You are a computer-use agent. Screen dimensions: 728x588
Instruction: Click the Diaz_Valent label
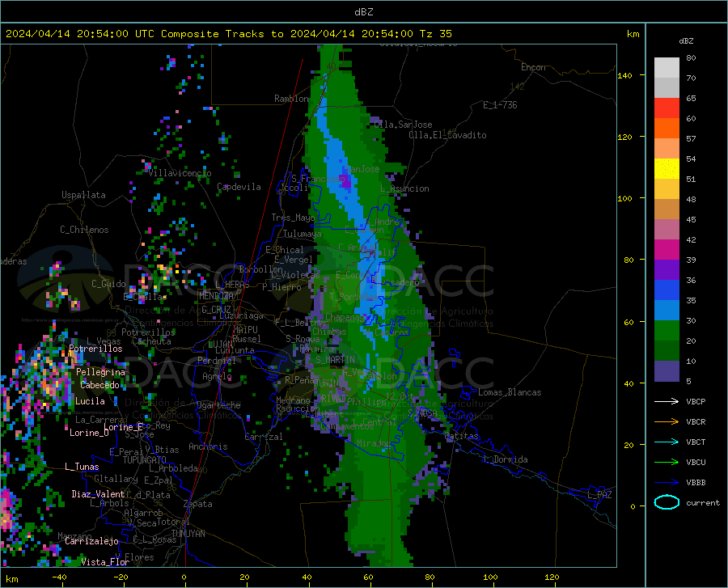(x=98, y=494)
